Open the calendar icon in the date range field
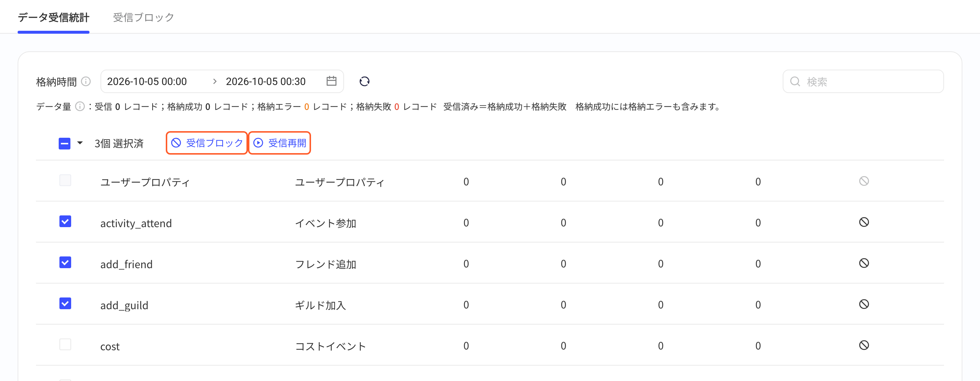This screenshot has height=381, width=980. tap(331, 81)
